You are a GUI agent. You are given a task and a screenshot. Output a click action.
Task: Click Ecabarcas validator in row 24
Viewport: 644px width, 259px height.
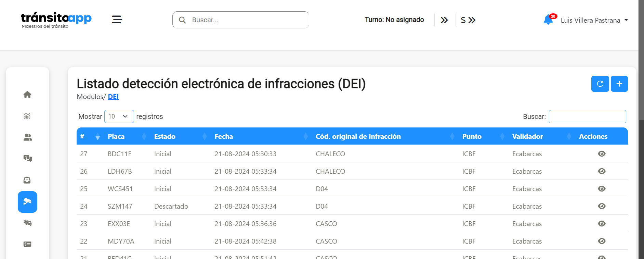pyautogui.click(x=527, y=206)
